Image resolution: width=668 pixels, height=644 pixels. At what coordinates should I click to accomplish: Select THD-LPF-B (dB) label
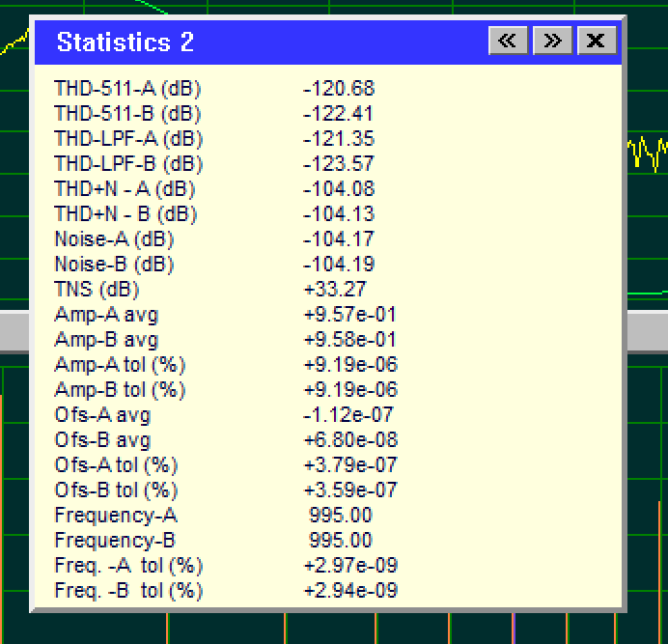128,164
